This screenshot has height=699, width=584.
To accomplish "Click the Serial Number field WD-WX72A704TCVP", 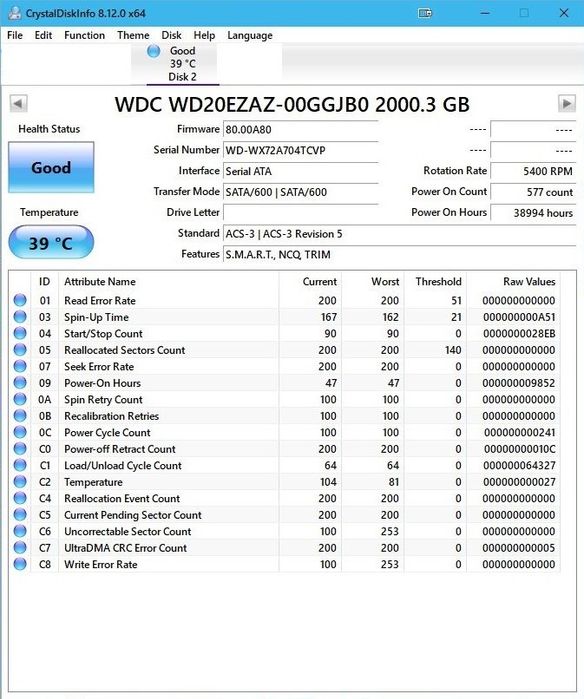I will tap(300, 150).
